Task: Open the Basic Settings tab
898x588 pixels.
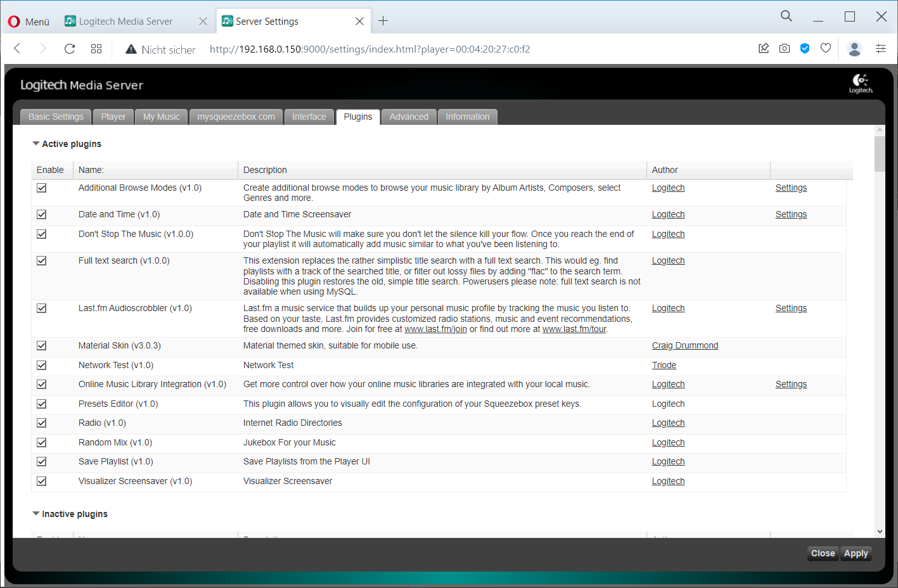Action: [x=56, y=117]
